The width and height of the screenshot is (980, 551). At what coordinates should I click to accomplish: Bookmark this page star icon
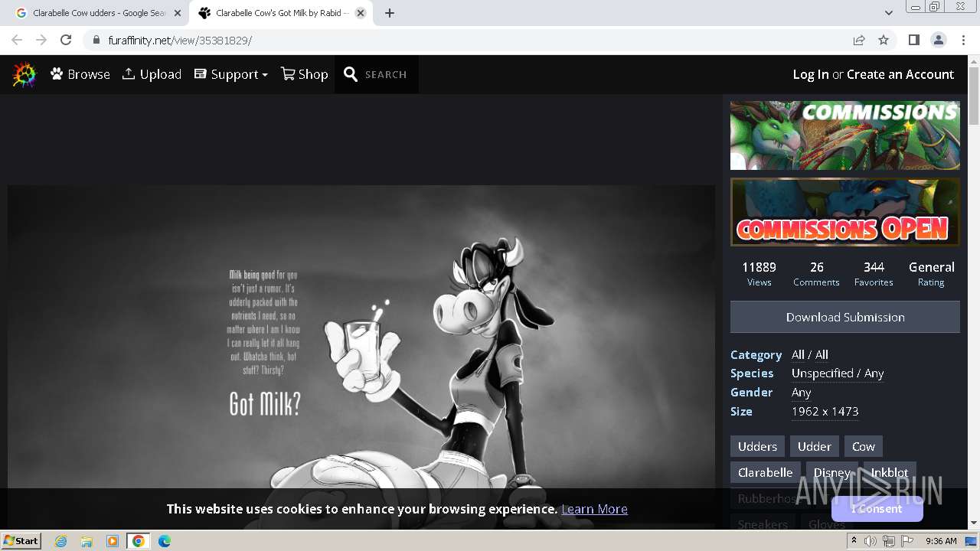coord(884,40)
